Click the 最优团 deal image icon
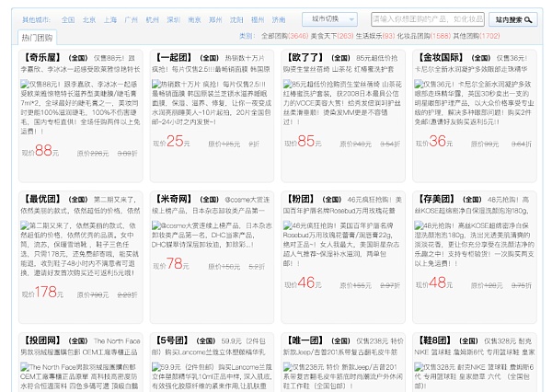Image resolution: width=552 pixels, height=392 pixels. tap(24, 225)
